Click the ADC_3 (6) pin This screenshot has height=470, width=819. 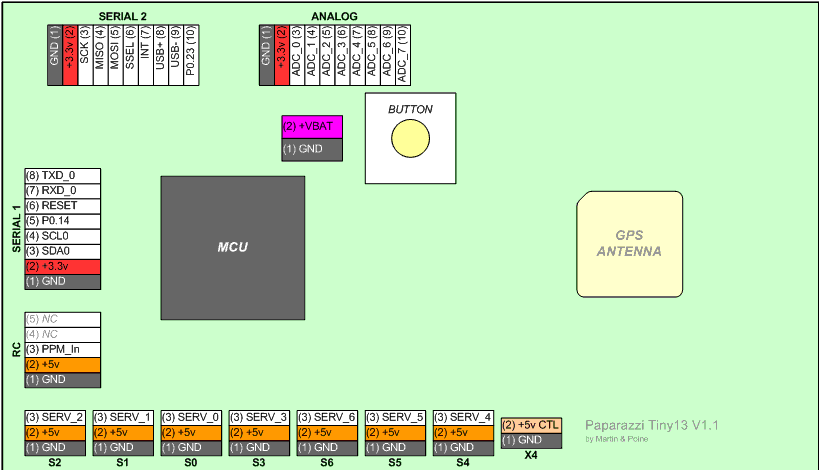[x=342, y=55]
